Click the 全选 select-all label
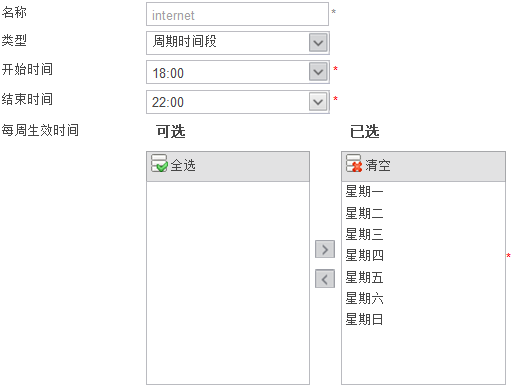 pos(183,165)
